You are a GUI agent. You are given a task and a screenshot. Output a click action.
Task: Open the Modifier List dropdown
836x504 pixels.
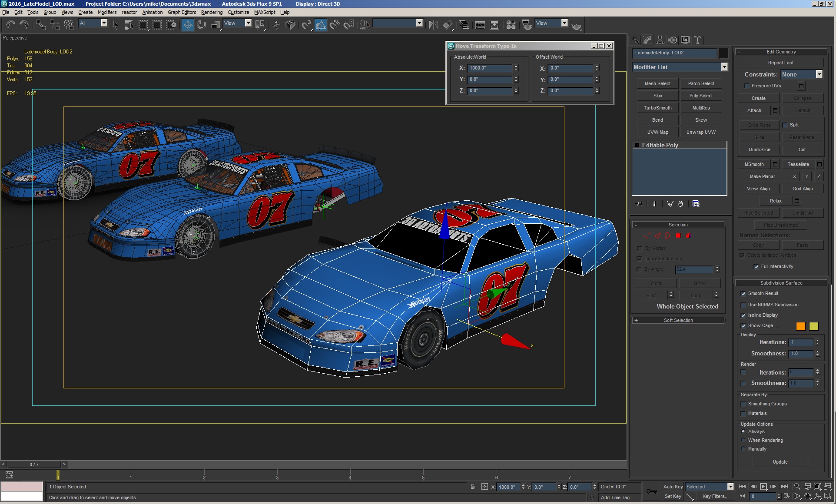click(x=724, y=67)
